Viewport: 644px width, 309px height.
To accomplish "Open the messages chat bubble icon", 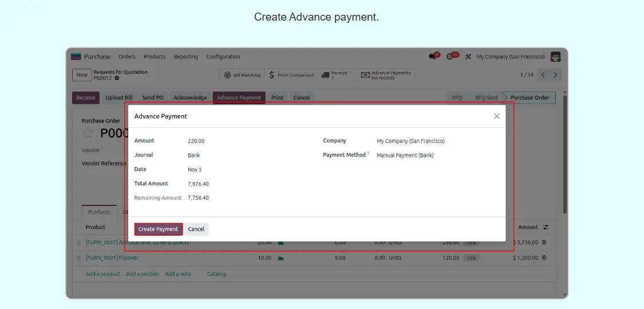I will [433, 57].
